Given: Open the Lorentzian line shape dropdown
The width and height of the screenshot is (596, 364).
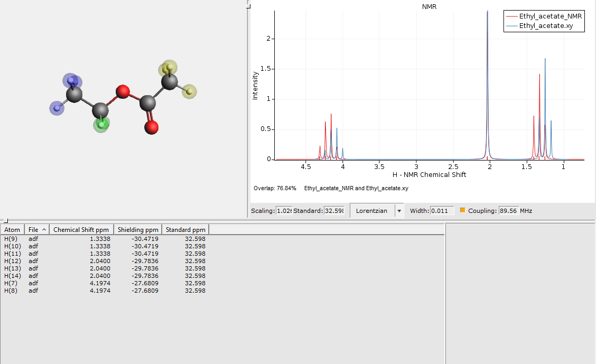Looking at the screenshot, I should (377, 210).
